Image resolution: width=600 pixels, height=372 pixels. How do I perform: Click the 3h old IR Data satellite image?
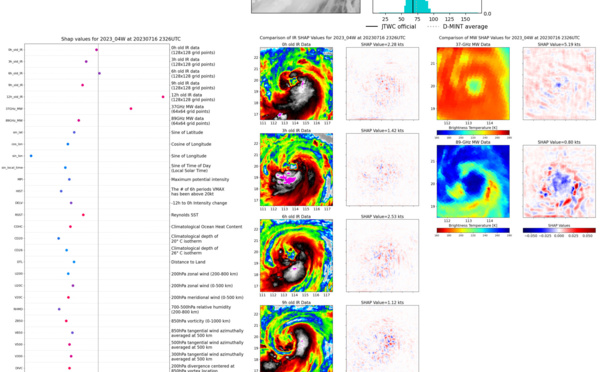click(x=296, y=170)
